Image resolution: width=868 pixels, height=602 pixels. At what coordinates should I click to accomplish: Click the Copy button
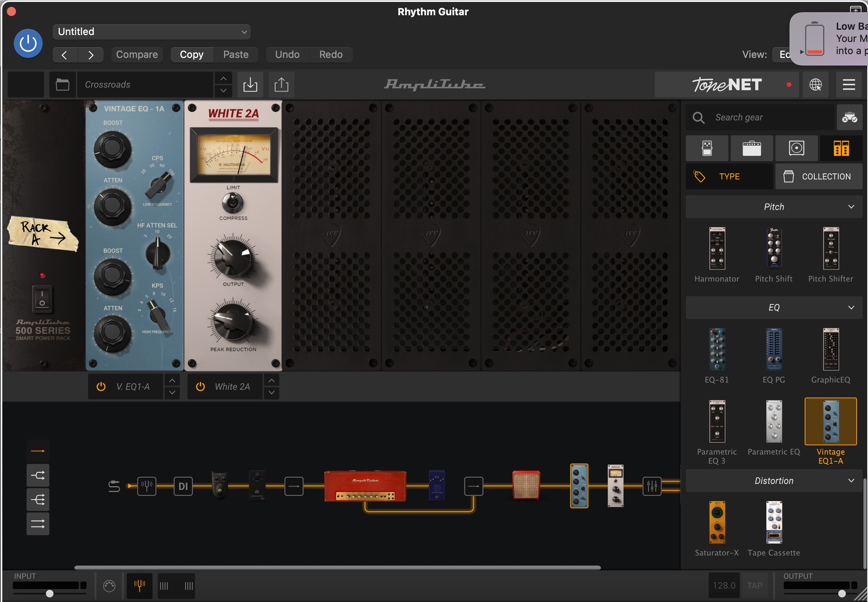(x=192, y=55)
